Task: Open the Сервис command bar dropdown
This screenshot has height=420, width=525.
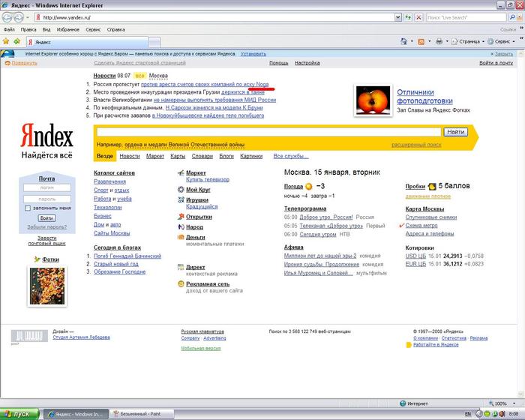Action: coord(501,41)
